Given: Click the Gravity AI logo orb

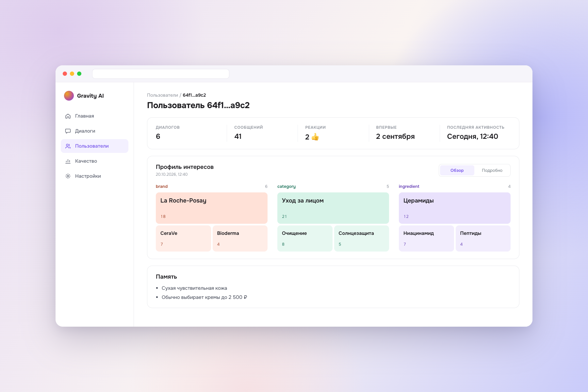Looking at the screenshot, I should pyautogui.click(x=69, y=96).
